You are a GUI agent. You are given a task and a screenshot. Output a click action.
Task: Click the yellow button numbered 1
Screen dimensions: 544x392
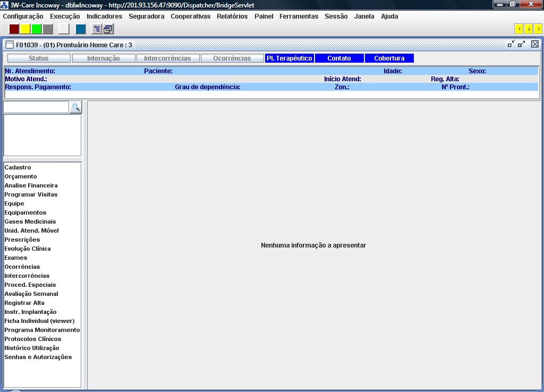coord(519,29)
